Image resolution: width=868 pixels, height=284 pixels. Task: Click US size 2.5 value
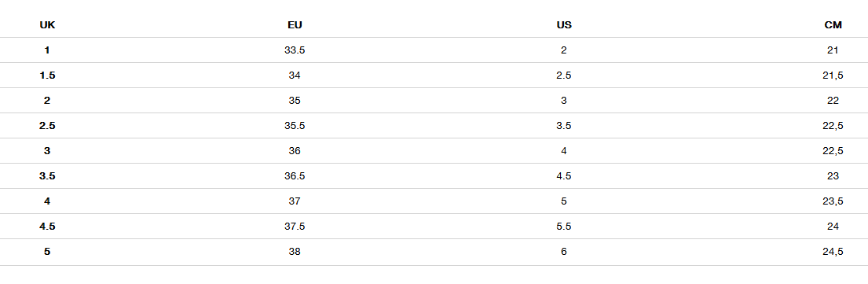coord(563,76)
